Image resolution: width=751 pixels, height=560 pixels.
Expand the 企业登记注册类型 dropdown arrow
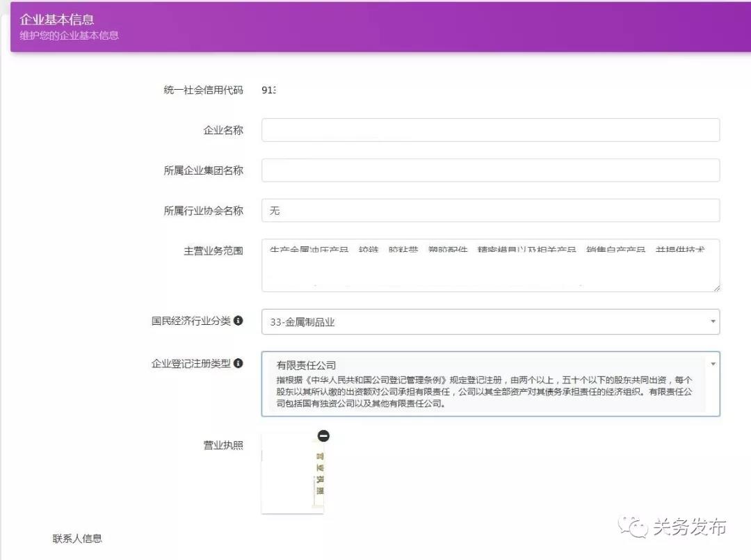713,364
